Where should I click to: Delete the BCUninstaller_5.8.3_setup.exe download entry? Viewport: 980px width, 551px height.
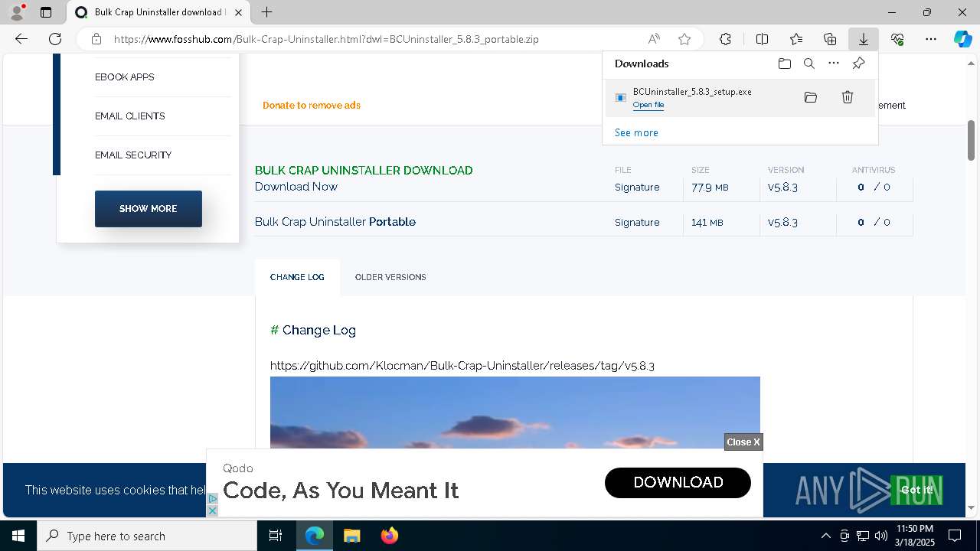(x=848, y=97)
